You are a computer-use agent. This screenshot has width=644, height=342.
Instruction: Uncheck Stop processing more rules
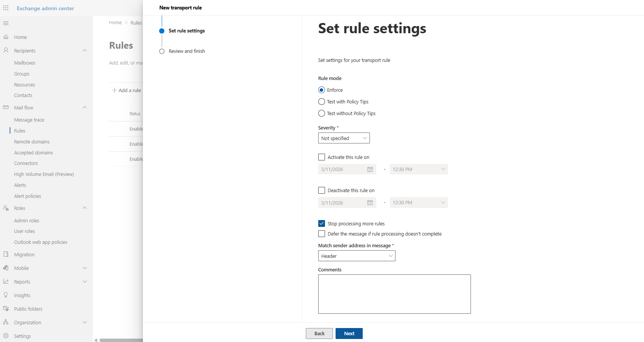[x=322, y=223]
